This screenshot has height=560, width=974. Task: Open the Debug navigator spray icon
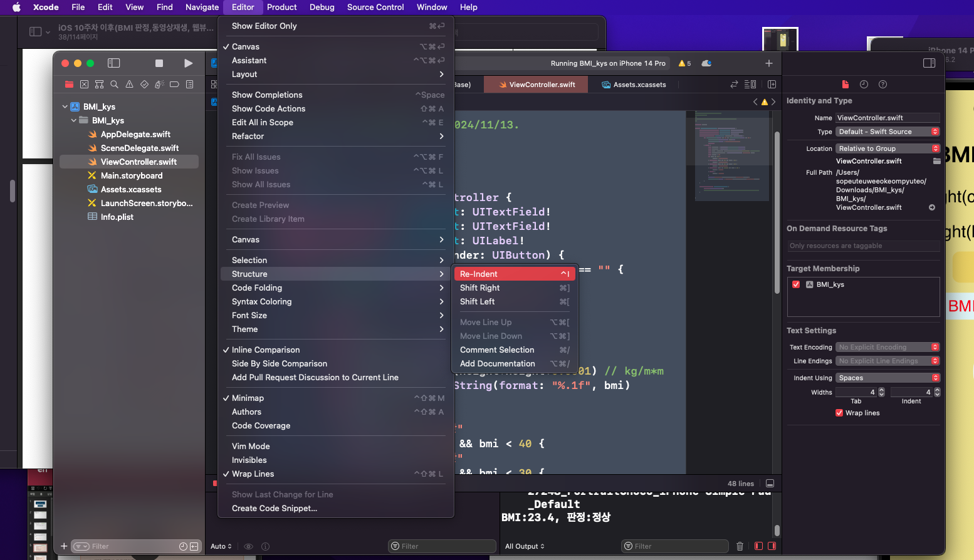pos(159,84)
